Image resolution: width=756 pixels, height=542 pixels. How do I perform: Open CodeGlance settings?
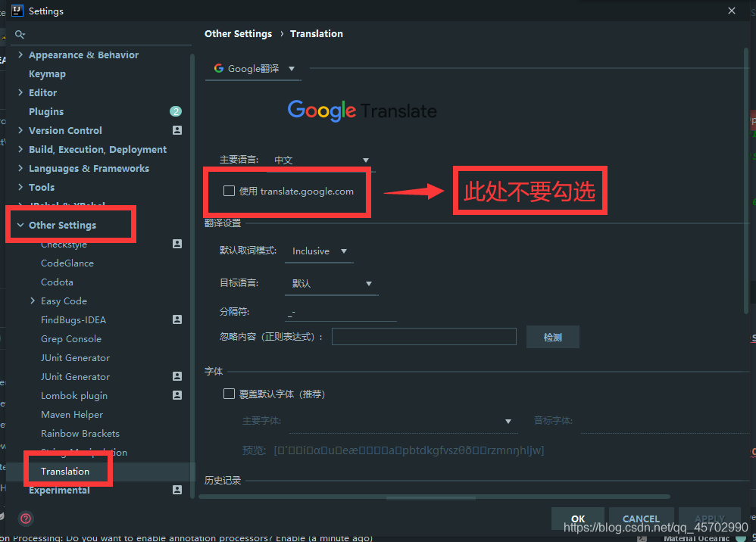point(67,263)
